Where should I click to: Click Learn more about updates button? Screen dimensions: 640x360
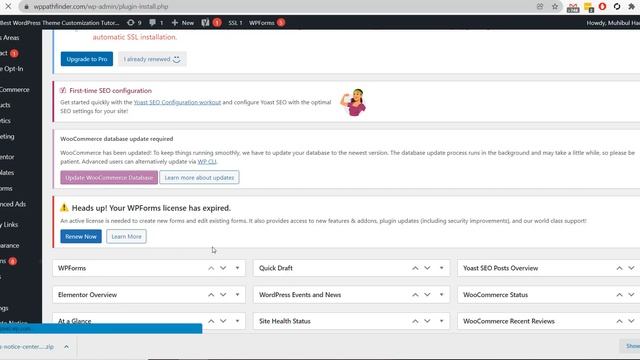[x=199, y=178]
